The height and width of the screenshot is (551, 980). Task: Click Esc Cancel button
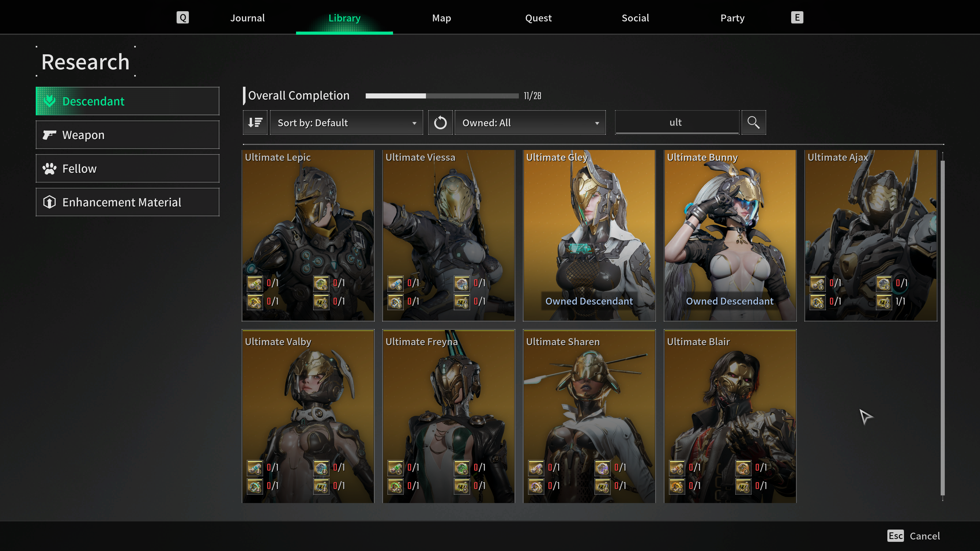click(913, 536)
